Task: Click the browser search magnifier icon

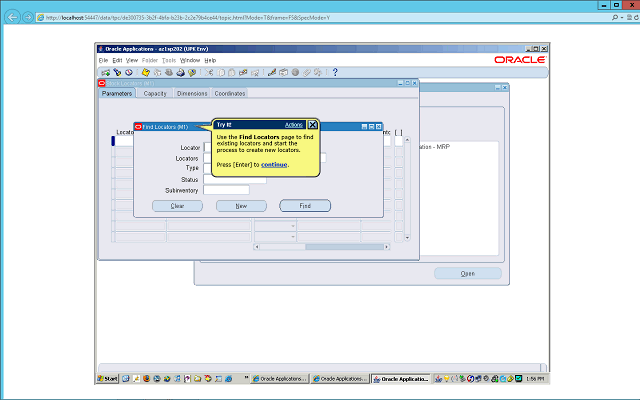Action: coord(615,18)
